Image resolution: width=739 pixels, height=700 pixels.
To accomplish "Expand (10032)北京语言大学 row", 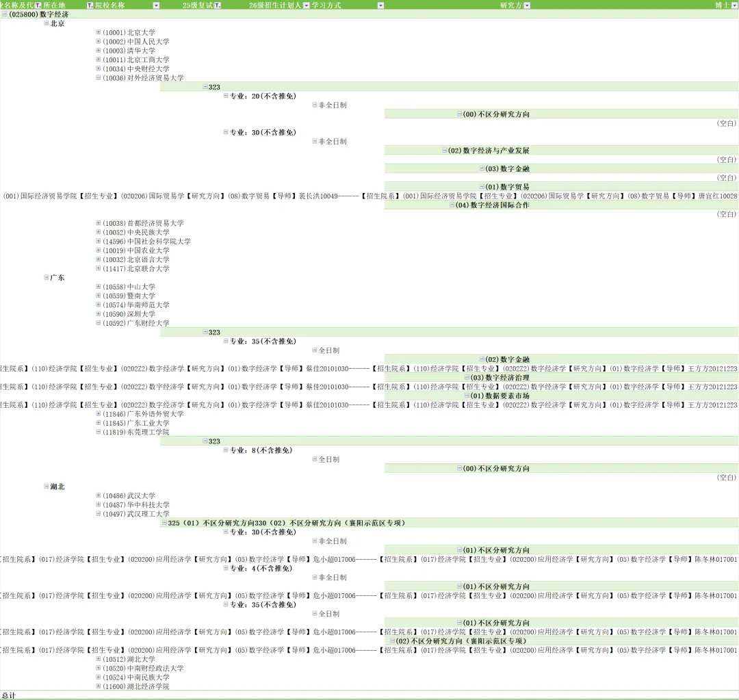I will pyautogui.click(x=98, y=259).
